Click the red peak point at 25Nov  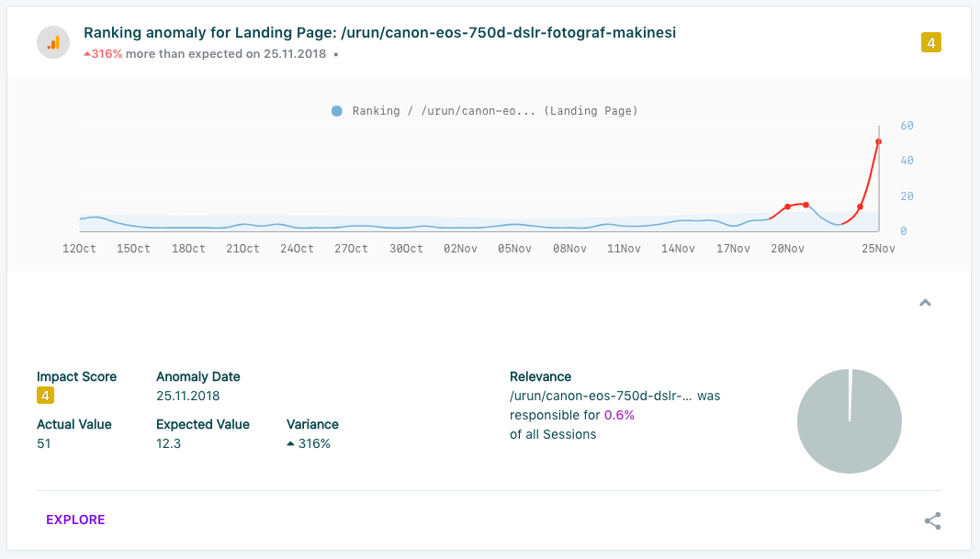click(878, 141)
